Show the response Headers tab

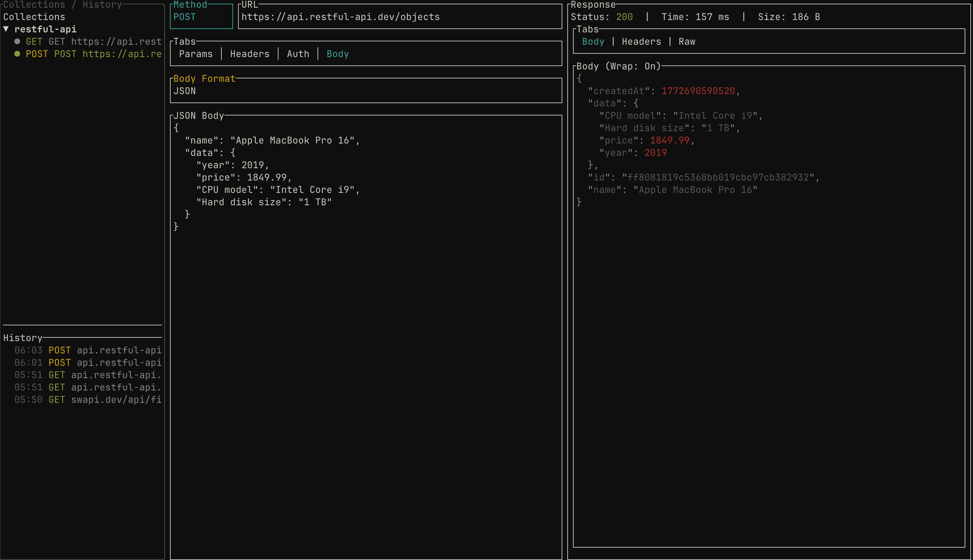coord(641,41)
